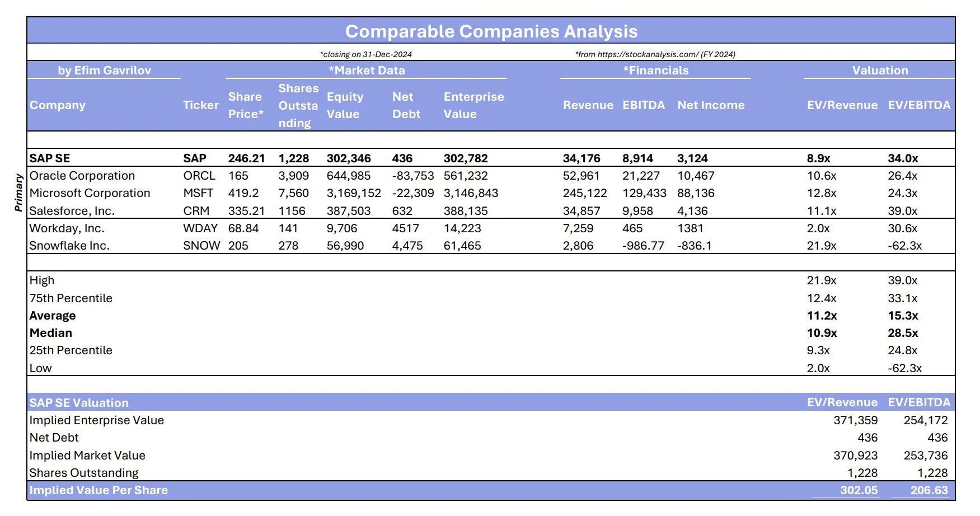
Task: Select the 'Implied Value Per Share' label
Action: tap(99, 490)
